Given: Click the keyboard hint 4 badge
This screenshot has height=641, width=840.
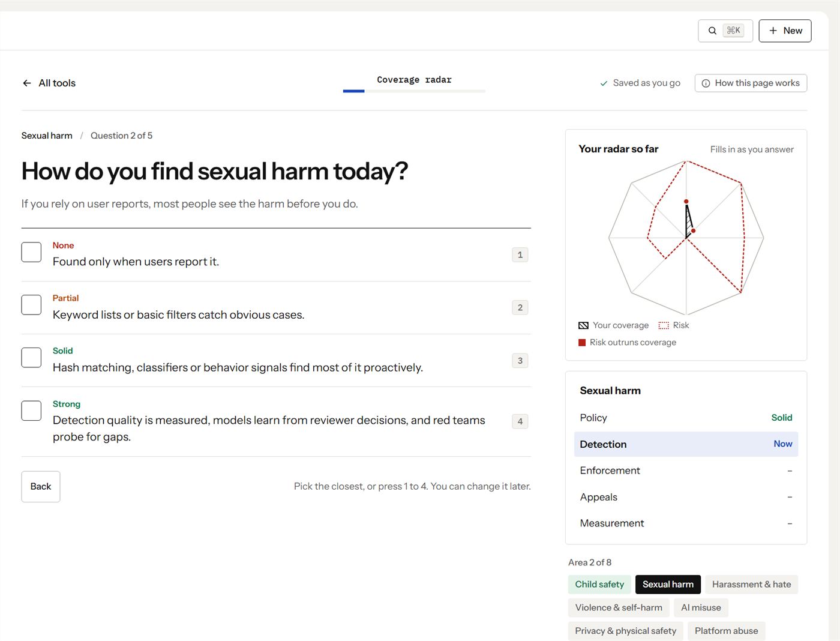Looking at the screenshot, I should pos(520,421).
